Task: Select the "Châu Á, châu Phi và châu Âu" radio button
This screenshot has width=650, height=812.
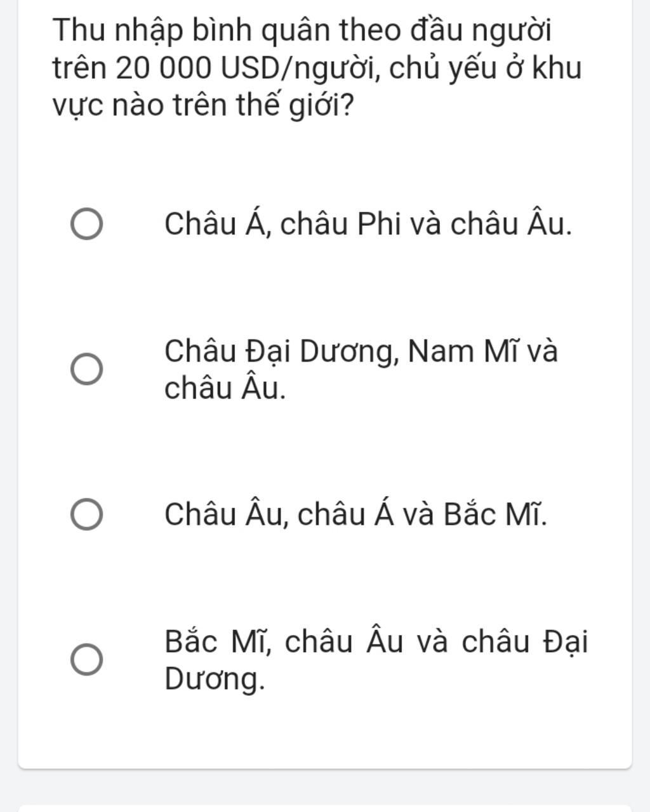Action: 86,224
